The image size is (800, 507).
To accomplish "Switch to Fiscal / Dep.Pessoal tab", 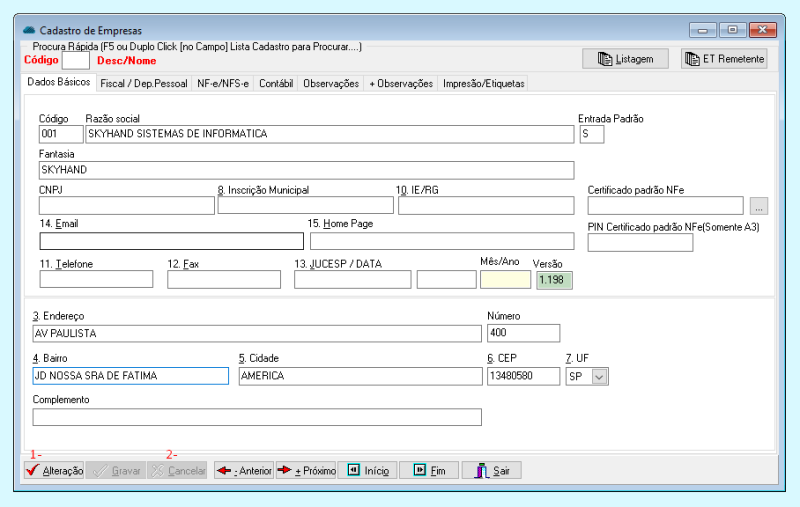I will coord(143,84).
